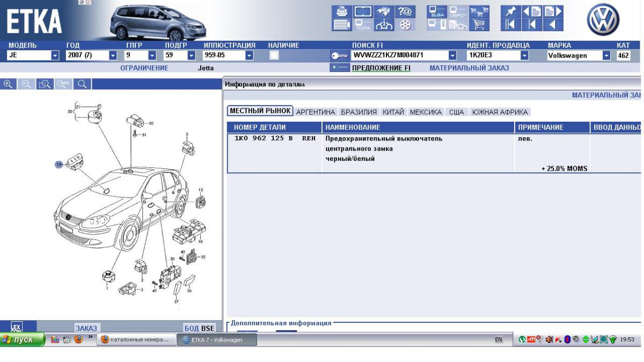Open the ПОДГР dropdown showing 59

(191, 55)
